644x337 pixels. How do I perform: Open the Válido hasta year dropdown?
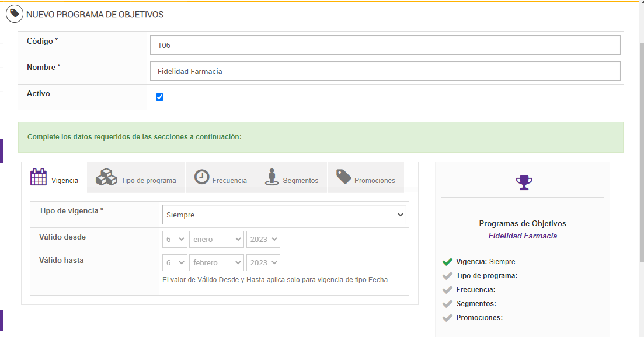coord(263,262)
